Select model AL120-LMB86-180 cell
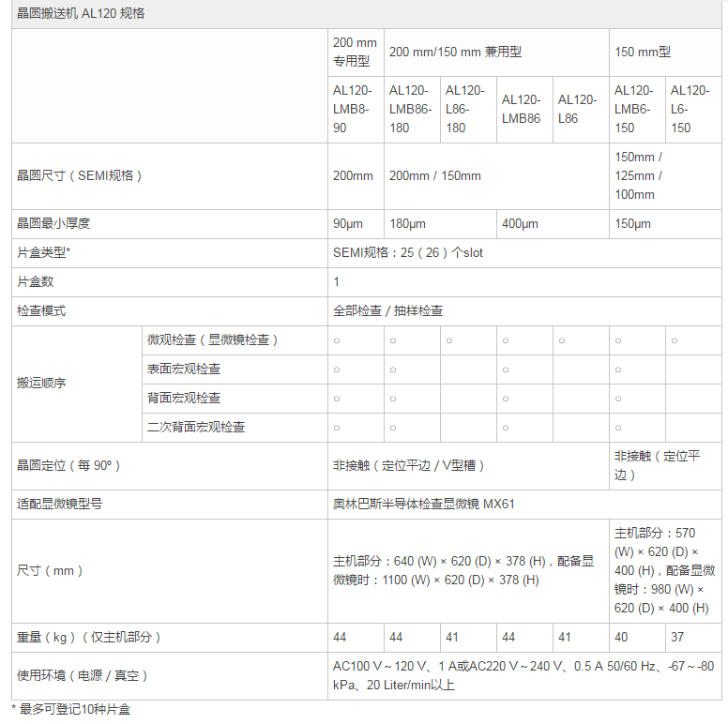The image size is (728, 724). pos(410,109)
